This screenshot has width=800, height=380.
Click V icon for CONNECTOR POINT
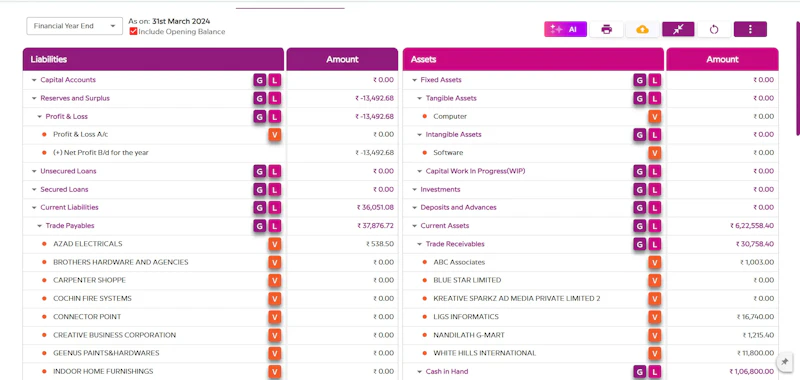[274, 317]
